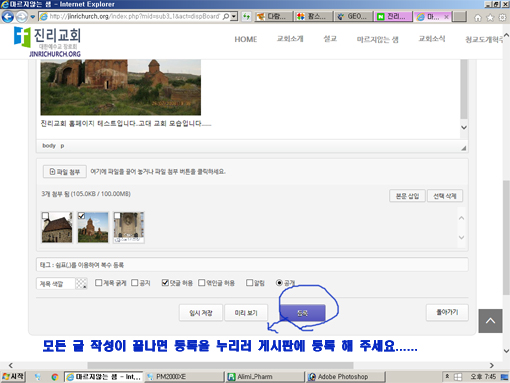510x383 pixels.
Task: Enable the 공지 checkbox
Action: (135, 283)
